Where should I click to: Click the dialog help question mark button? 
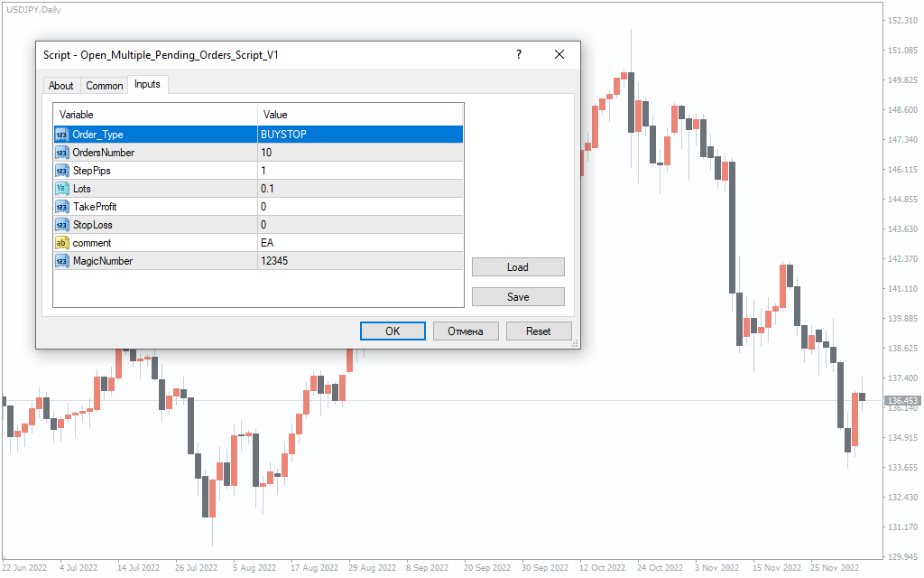pos(519,55)
